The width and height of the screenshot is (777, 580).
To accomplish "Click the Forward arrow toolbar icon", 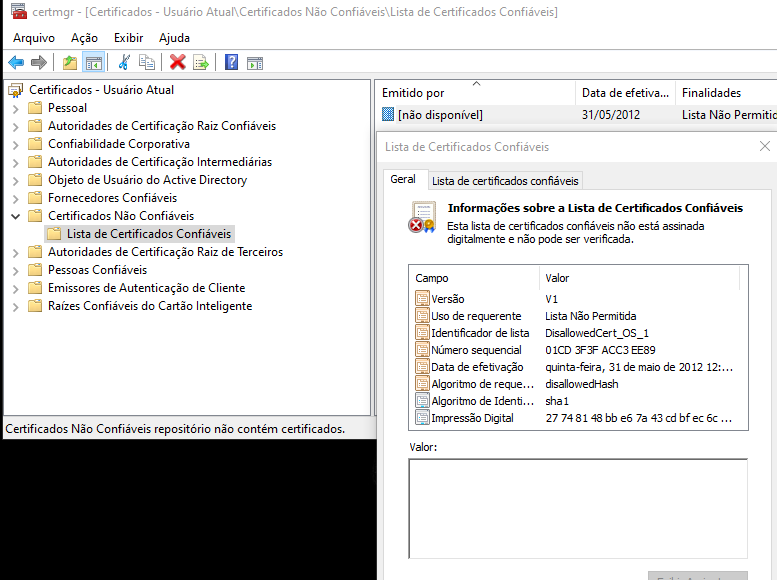I will 39,63.
